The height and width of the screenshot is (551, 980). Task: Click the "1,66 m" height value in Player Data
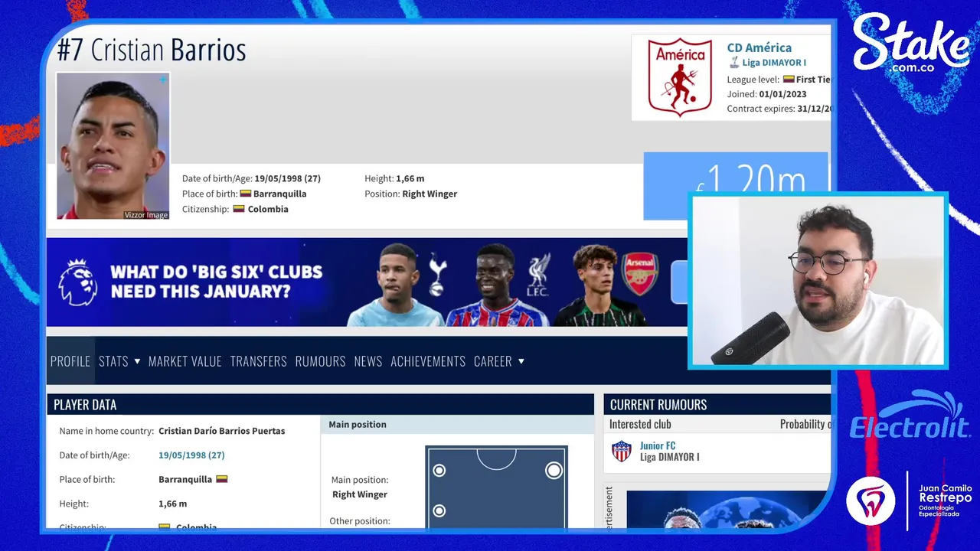click(173, 504)
